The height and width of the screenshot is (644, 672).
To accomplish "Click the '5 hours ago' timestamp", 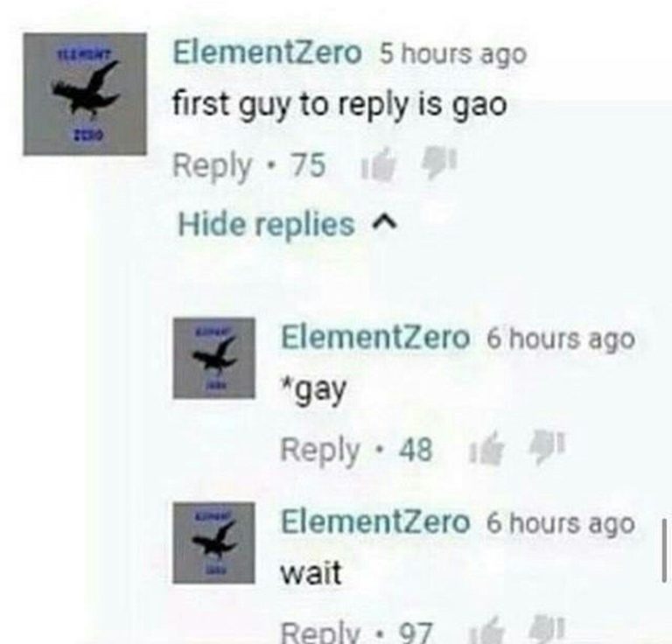I will pyautogui.click(x=453, y=55).
